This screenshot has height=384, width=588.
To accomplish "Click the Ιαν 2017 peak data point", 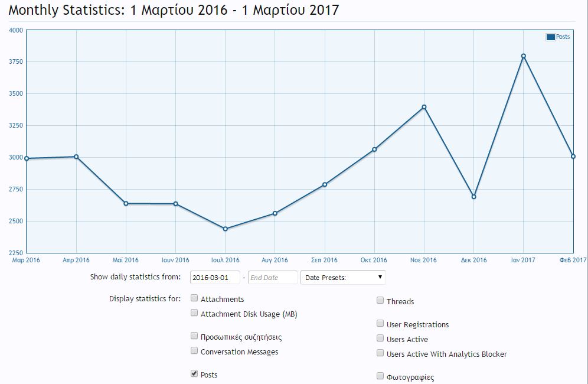I will 523,56.
